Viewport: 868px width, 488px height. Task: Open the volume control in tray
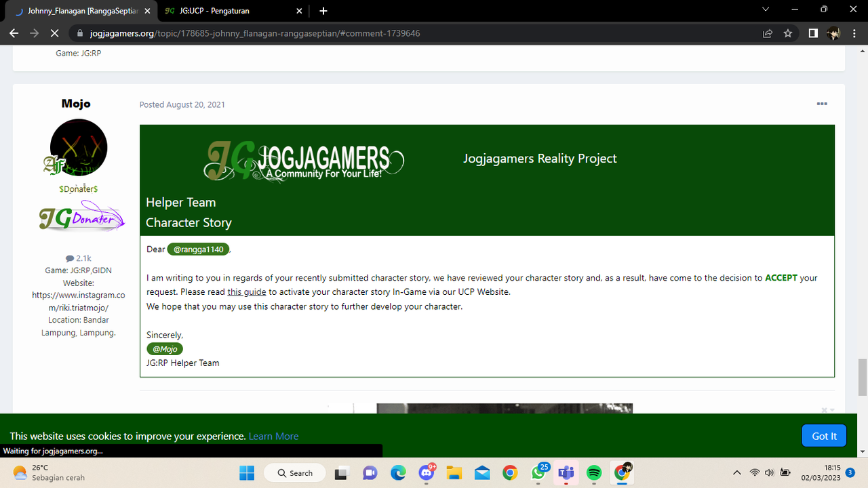[770, 472]
